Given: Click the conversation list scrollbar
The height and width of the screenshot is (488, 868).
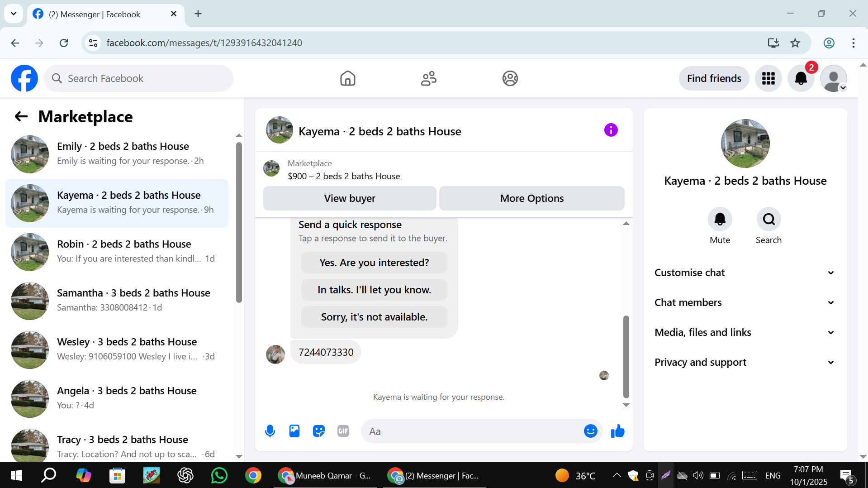Looking at the screenshot, I should [239, 223].
